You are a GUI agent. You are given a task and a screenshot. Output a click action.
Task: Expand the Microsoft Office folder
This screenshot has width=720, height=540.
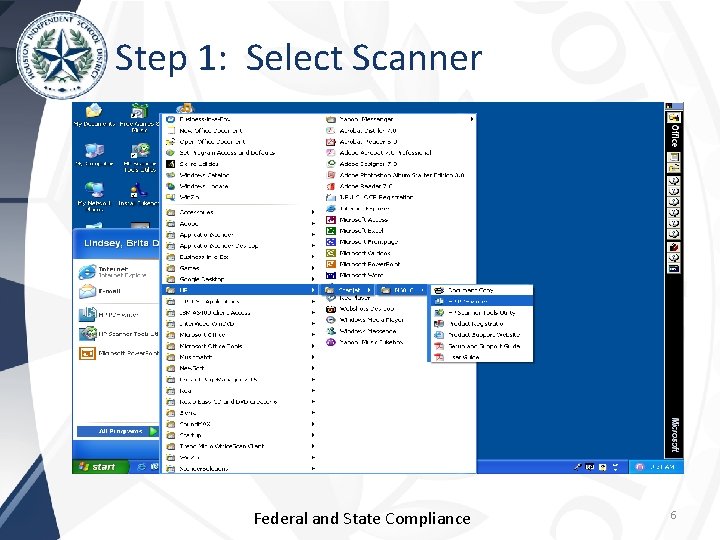[240, 335]
